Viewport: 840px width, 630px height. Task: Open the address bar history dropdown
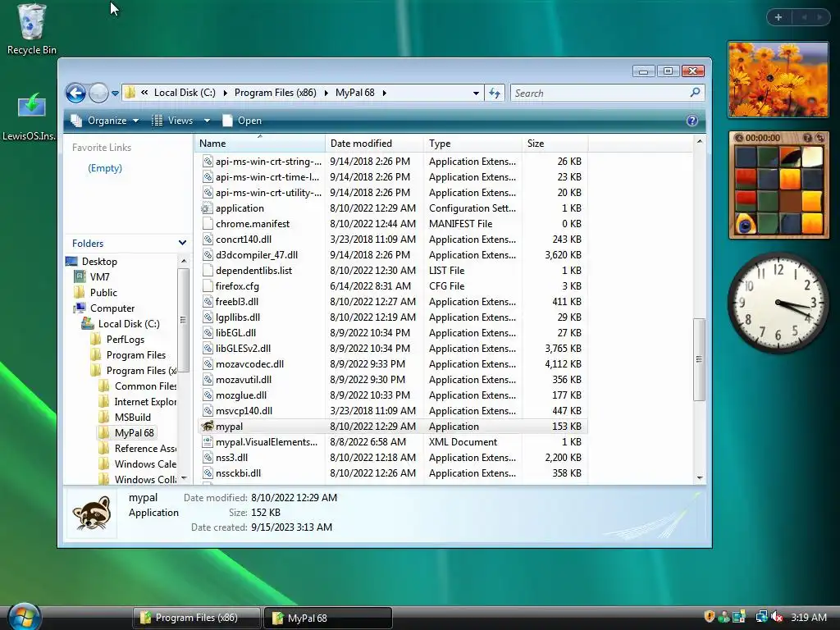point(476,94)
